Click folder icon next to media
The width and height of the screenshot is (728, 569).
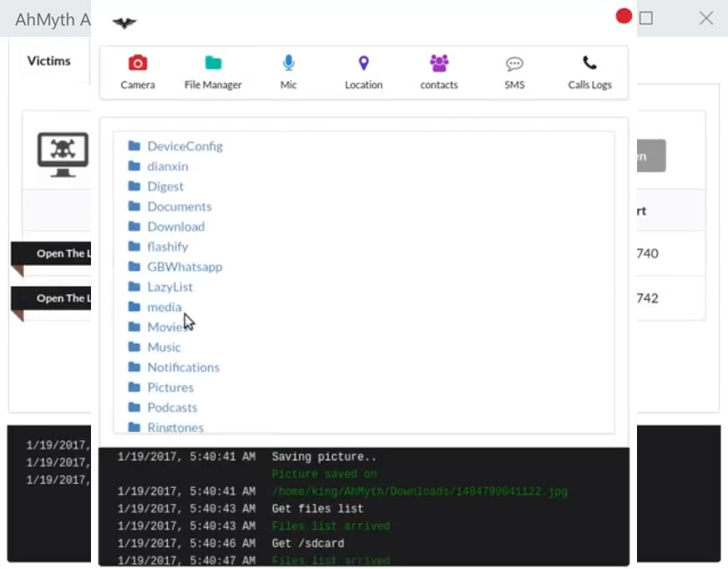134,307
